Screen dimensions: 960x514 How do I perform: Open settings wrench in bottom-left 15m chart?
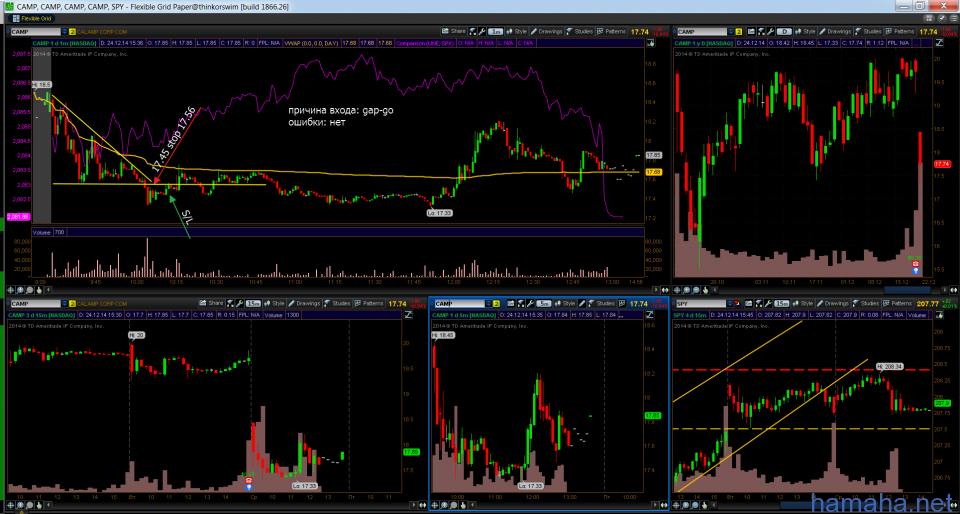tap(239, 304)
